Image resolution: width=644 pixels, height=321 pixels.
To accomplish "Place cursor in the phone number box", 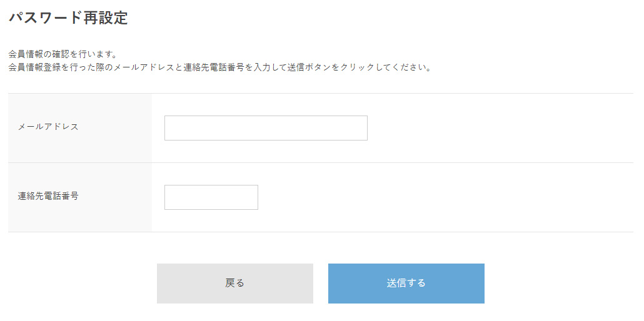I will coord(211,197).
